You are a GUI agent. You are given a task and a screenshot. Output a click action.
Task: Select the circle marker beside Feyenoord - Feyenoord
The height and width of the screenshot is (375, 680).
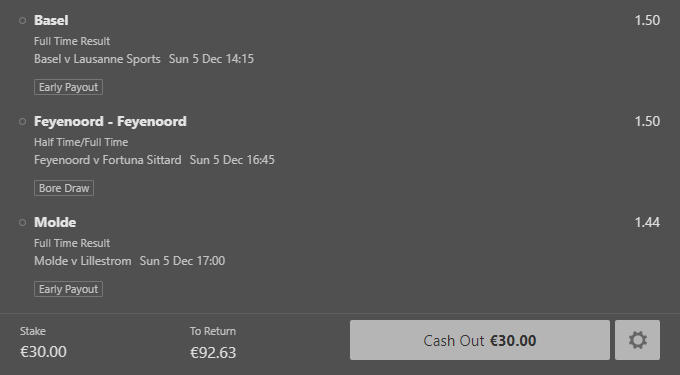click(x=23, y=121)
